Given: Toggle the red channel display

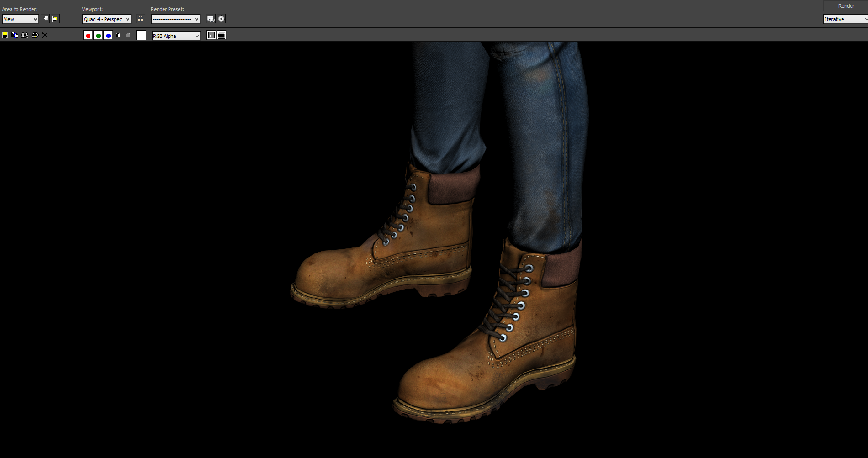Looking at the screenshot, I should [88, 36].
